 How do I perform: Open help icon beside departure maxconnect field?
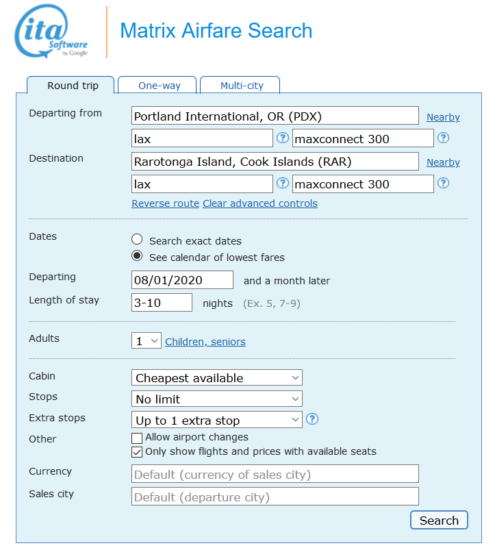[443, 138]
